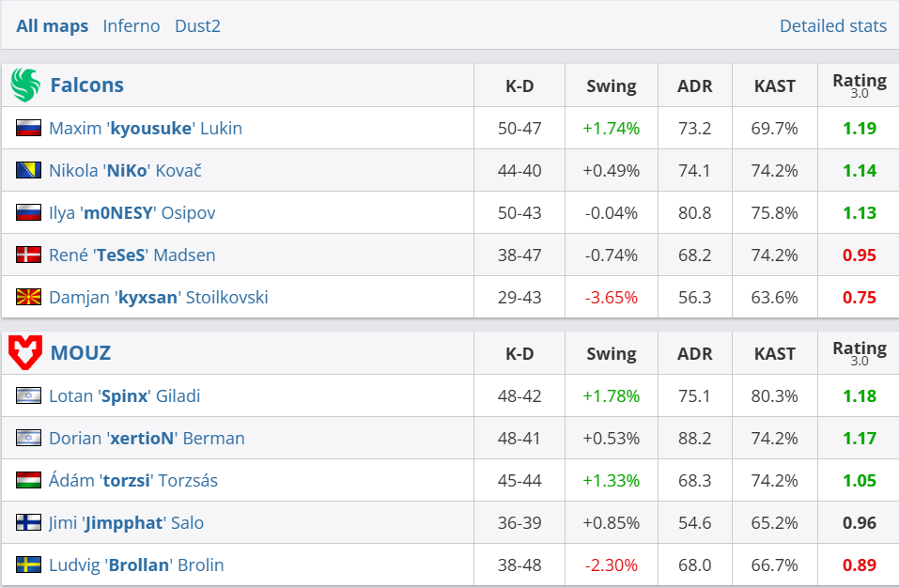Screen dimensions: 899x588
Task: Open the MOUZ team name link
Action: (80, 353)
